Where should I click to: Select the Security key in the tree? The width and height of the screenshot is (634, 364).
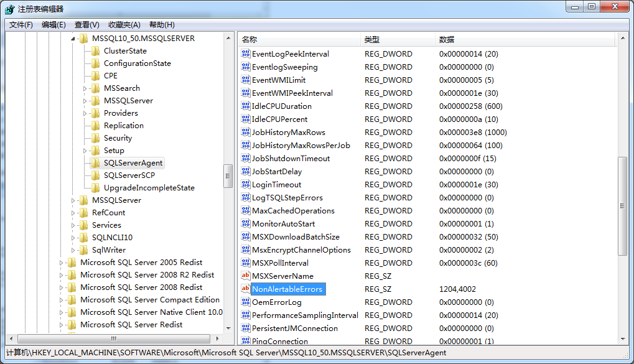tap(118, 138)
